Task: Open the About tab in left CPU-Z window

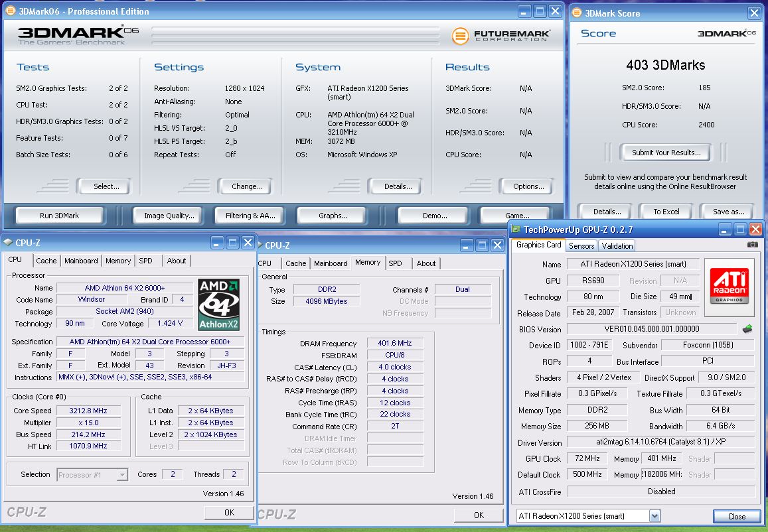Action: click(x=177, y=261)
